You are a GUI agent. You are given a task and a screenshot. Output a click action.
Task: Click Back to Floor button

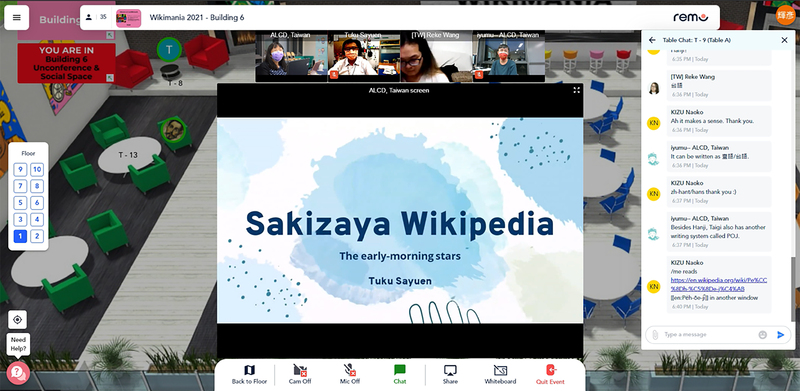pos(249,374)
